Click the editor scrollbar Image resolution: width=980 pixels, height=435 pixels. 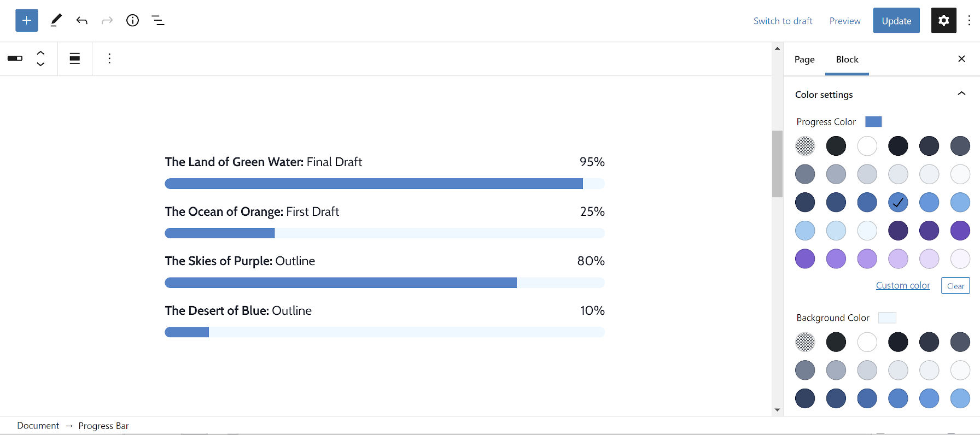(x=777, y=163)
